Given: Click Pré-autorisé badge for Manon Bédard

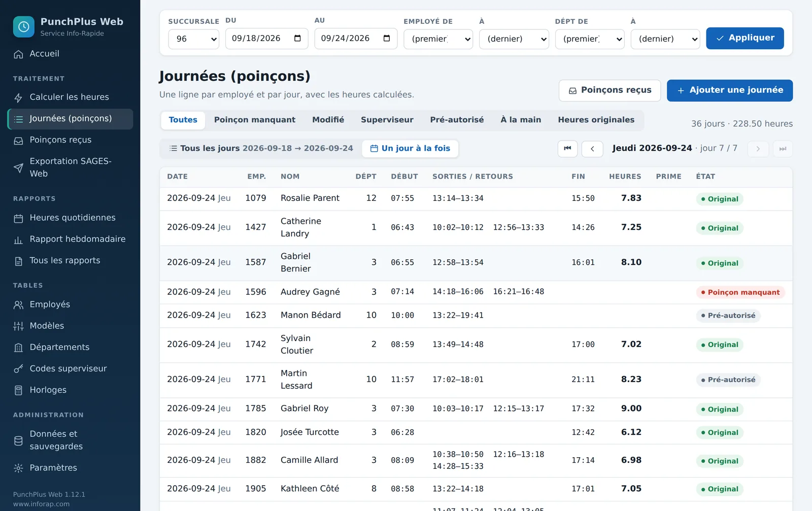Looking at the screenshot, I should [728, 316].
